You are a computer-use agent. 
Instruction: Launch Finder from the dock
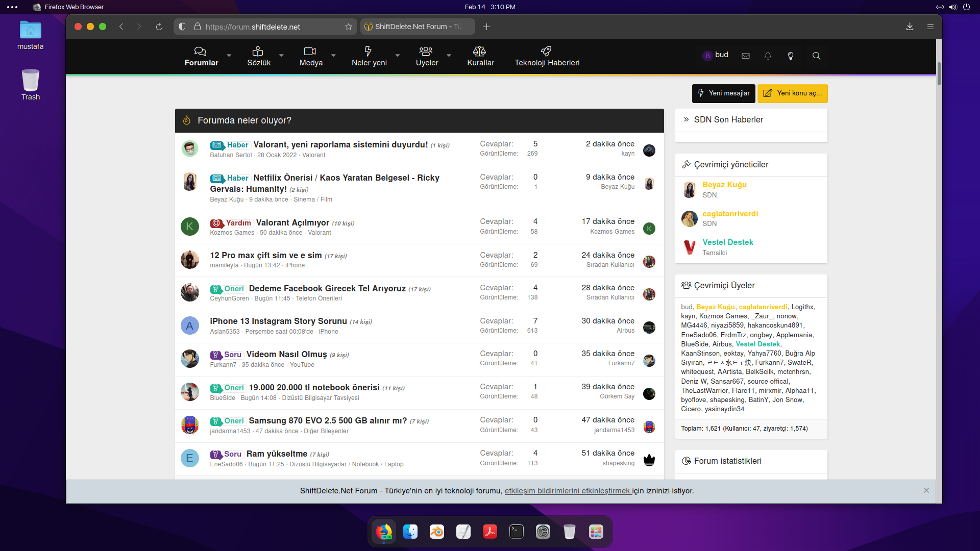click(x=410, y=532)
